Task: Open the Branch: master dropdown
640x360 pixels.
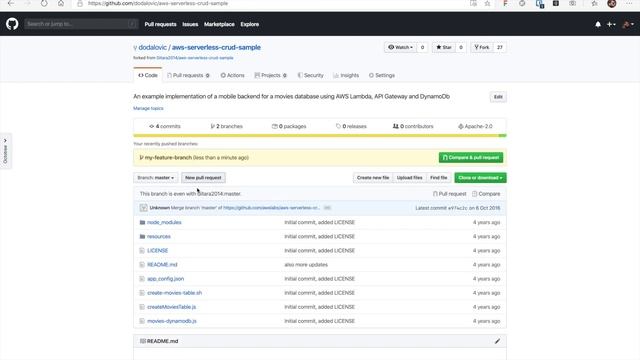Action: [156, 178]
